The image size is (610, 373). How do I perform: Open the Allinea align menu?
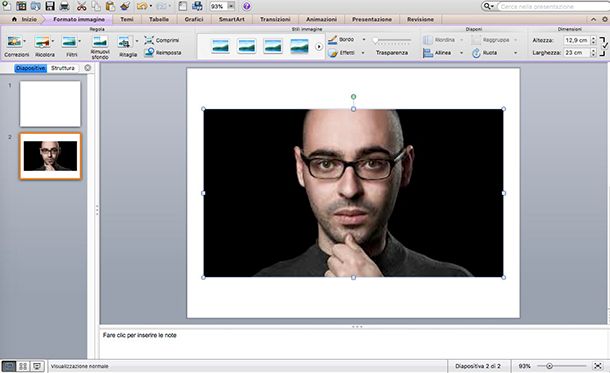click(443, 53)
